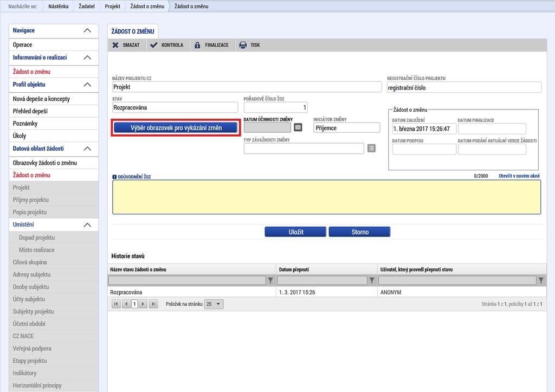
Task: Open calendar picker for Datum účinnosti změny
Action: [298, 127]
